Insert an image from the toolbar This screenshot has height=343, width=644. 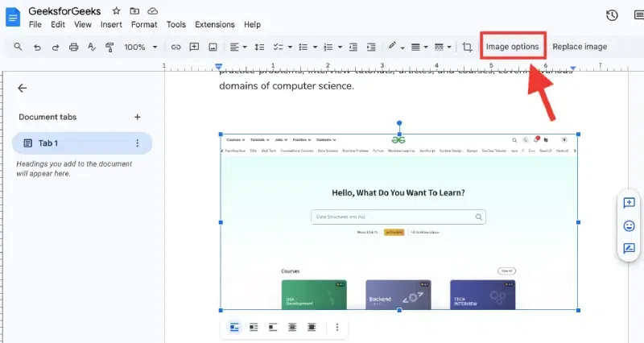213,47
